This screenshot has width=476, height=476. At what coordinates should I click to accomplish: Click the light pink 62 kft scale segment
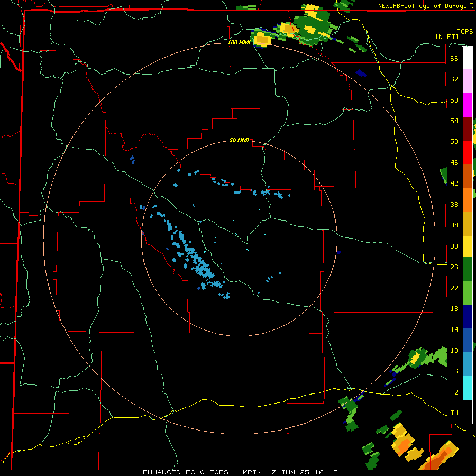click(x=467, y=81)
